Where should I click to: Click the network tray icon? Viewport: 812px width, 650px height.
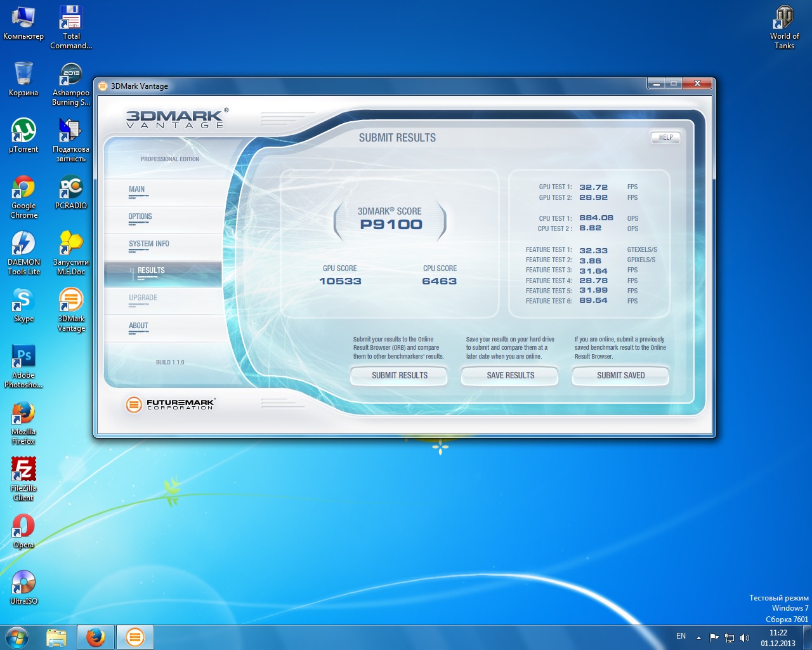pyautogui.click(x=730, y=637)
